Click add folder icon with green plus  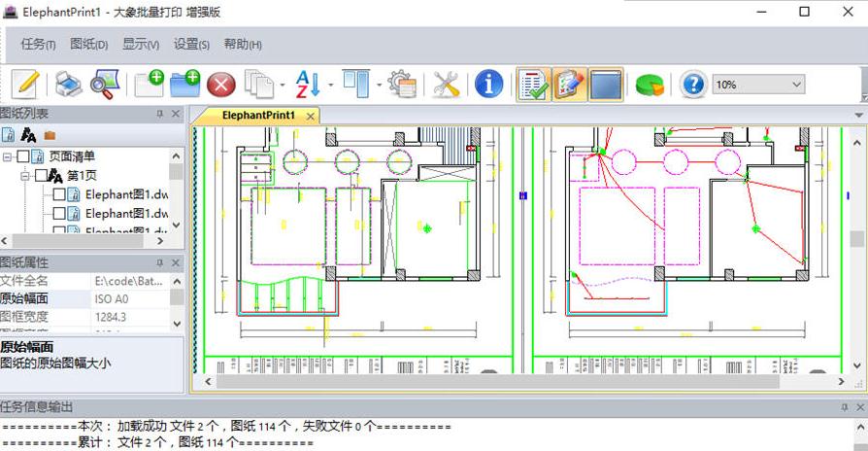(184, 85)
